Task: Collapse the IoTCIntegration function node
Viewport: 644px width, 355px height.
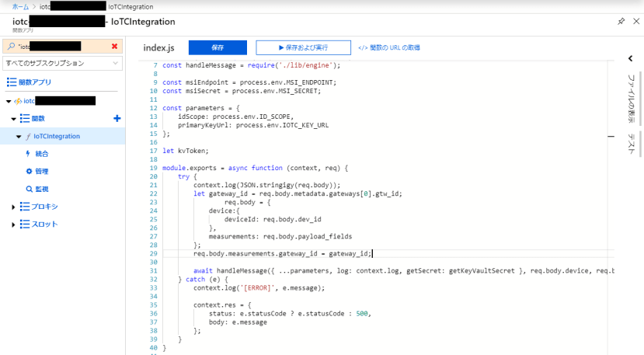Action: pyautogui.click(x=19, y=137)
